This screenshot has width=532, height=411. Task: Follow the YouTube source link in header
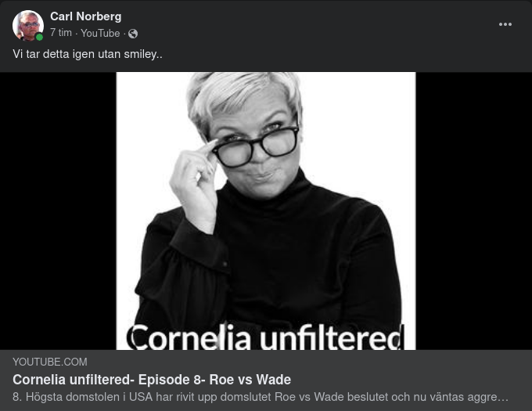pyautogui.click(x=100, y=33)
